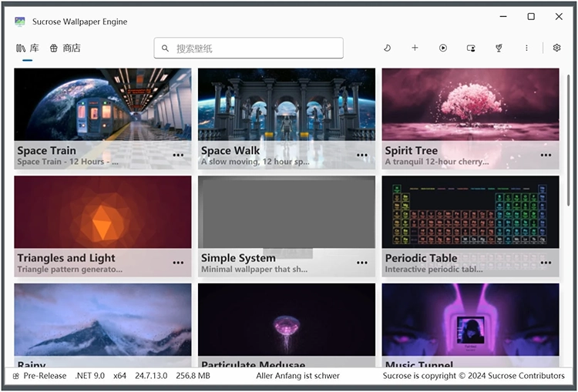Click the trophy cup icon in toolbar
Image resolution: width=578 pixels, height=392 pixels.
point(499,48)
